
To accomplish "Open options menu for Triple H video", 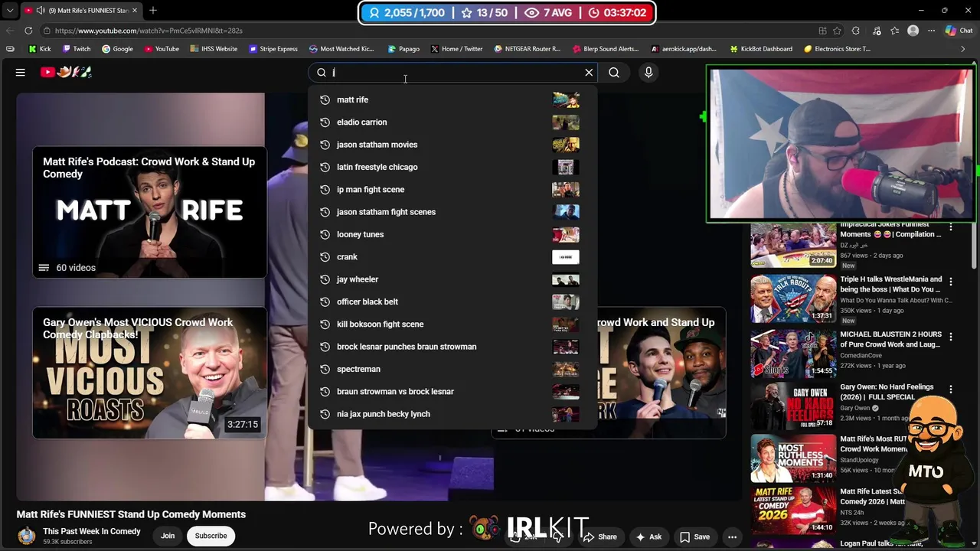I will pos(951,281).
